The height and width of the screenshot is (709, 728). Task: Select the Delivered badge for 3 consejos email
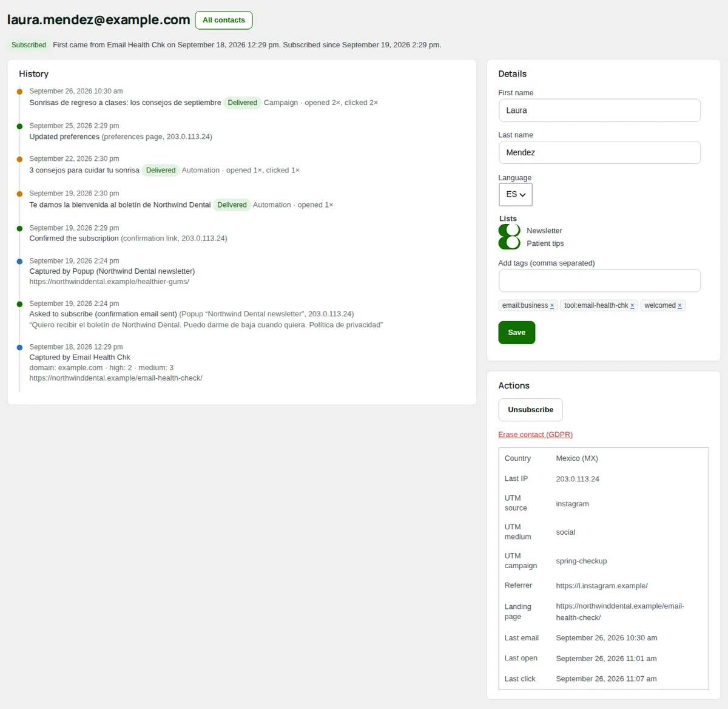click(160, 170)
